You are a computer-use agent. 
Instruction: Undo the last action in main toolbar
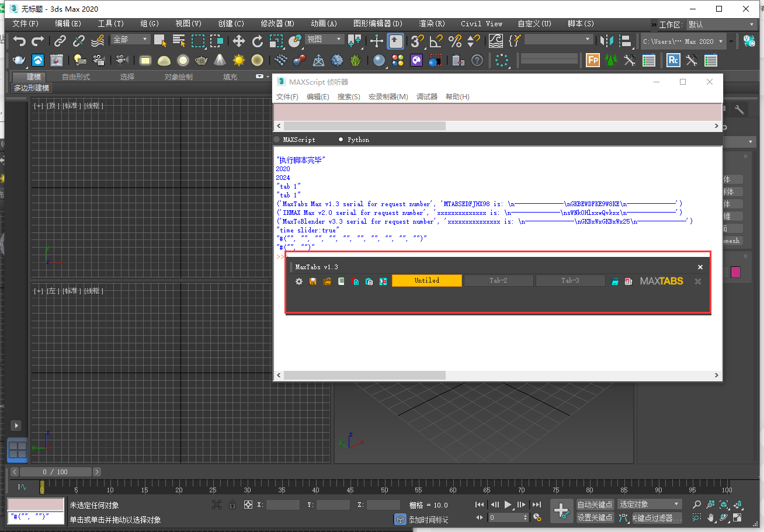[x=20, y=41]
